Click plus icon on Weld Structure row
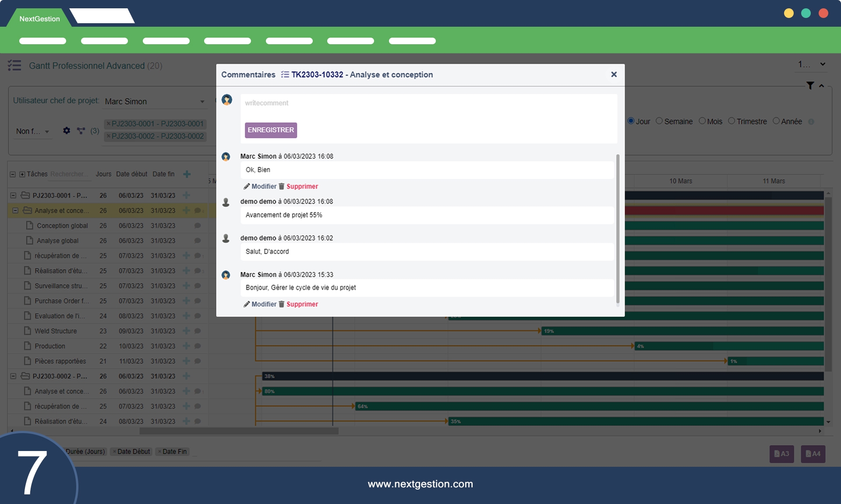The image size is (841, 504). click(186, 331)
